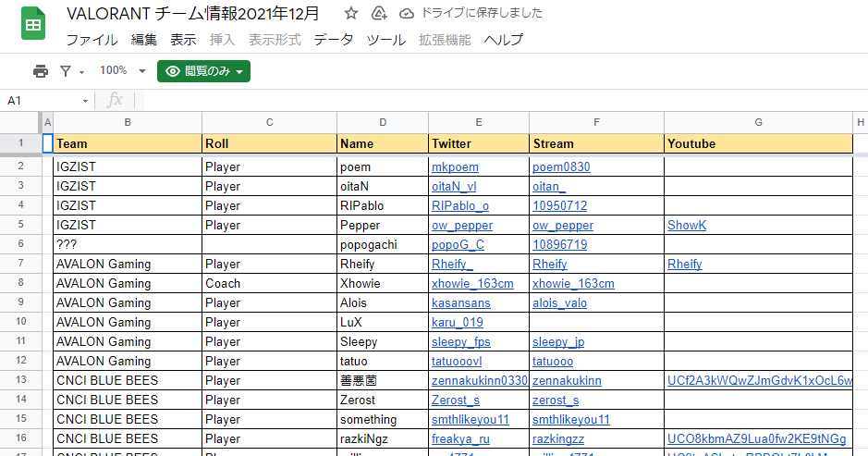
Task: Select column D header
Action: pos(383,122)
